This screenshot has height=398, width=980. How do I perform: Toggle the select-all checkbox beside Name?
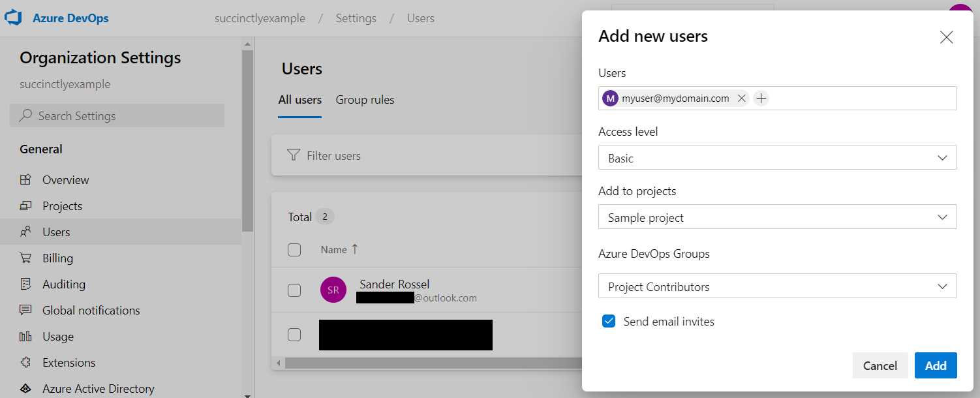[294, 249]
